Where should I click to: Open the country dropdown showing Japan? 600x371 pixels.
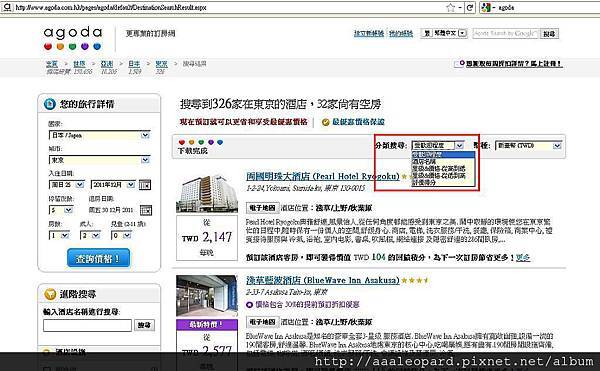pos(99,135)
